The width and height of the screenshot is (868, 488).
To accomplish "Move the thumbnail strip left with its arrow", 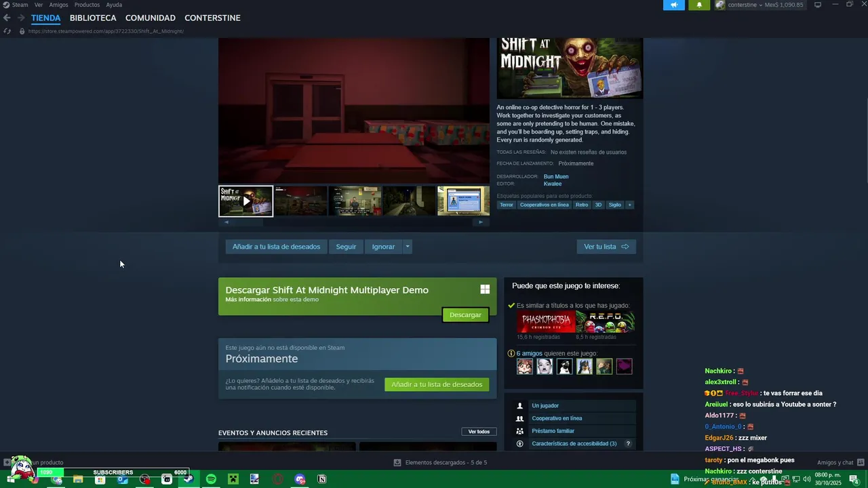I will pos(226,222).
